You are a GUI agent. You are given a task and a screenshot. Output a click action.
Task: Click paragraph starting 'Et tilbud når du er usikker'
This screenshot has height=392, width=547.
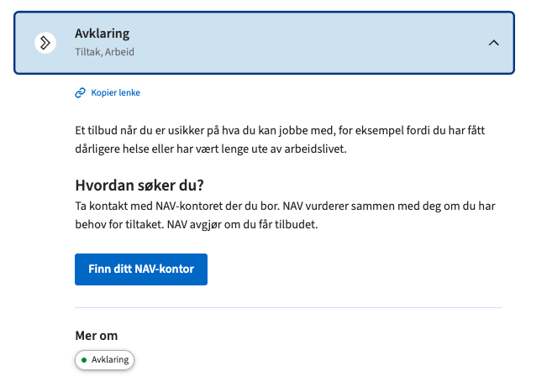click(x=280, y=139)
